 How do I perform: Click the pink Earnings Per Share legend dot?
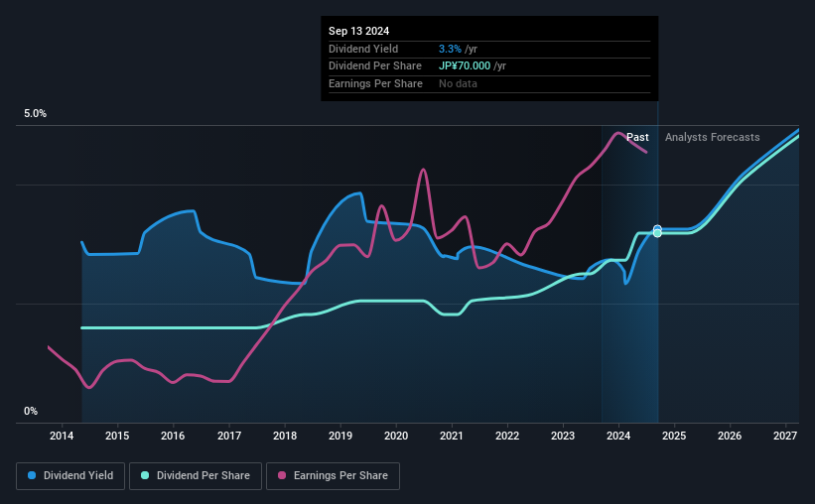281,476
